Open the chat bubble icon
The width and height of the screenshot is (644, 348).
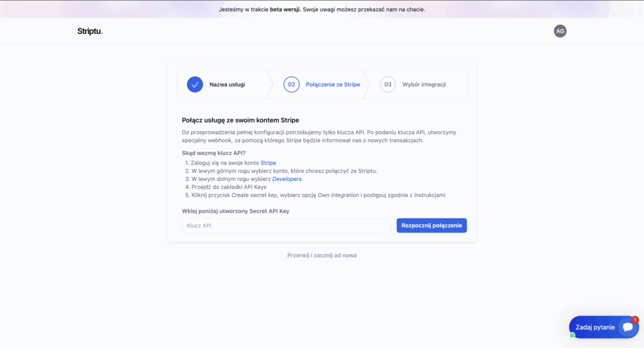pyautogui.click(x=628, y=327)
